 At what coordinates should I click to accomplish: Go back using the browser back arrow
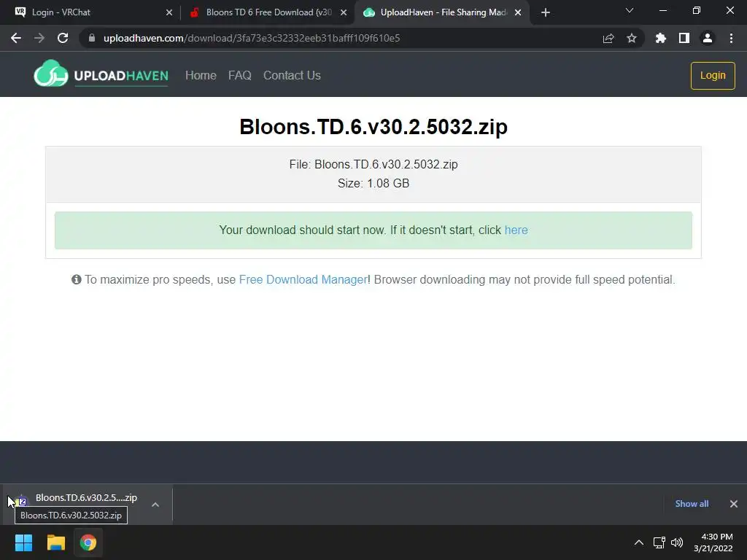coord(16,38)
